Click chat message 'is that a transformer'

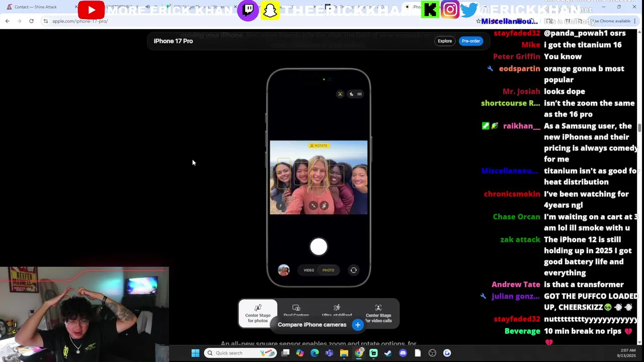(584, 285)
